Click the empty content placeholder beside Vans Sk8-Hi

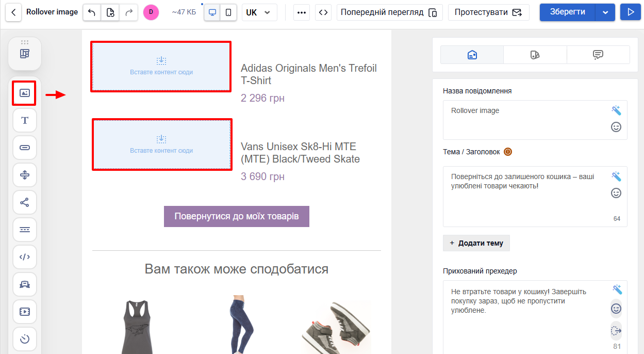(x=161, y=144)
